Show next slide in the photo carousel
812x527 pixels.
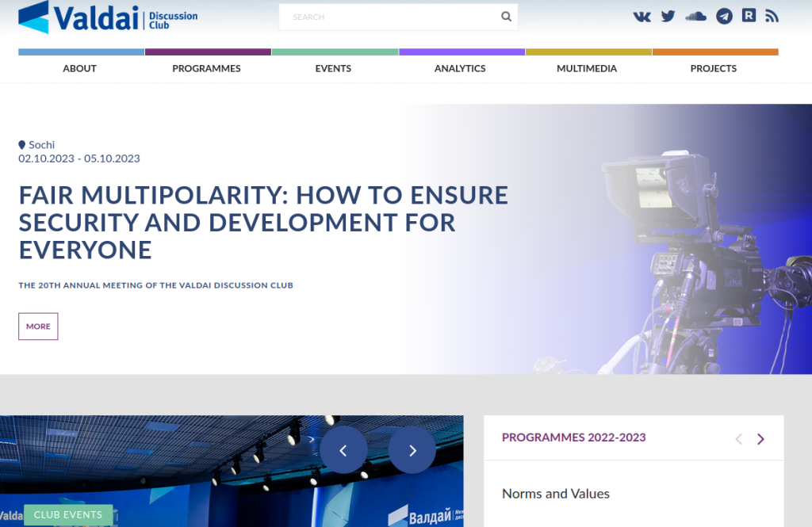[412, 450]
